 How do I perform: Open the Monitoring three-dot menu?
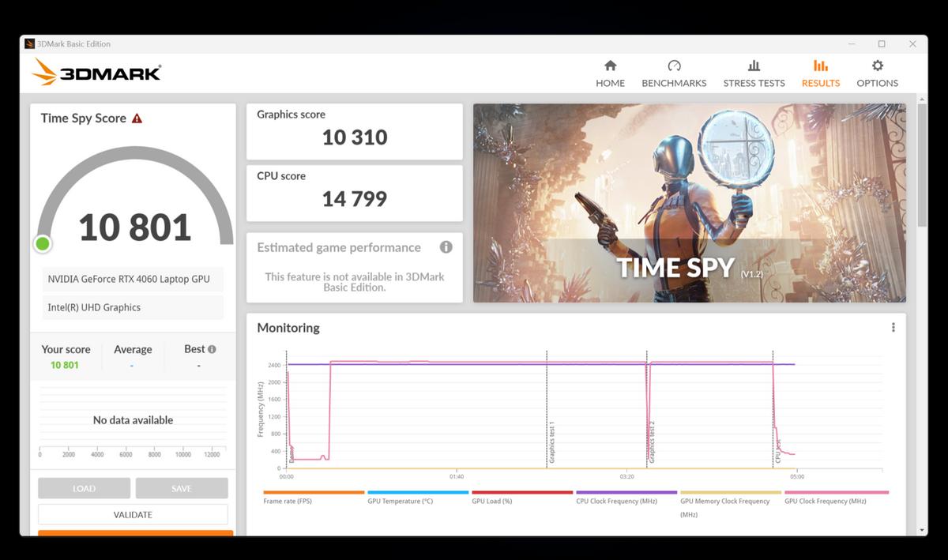[x=893, y=328]
